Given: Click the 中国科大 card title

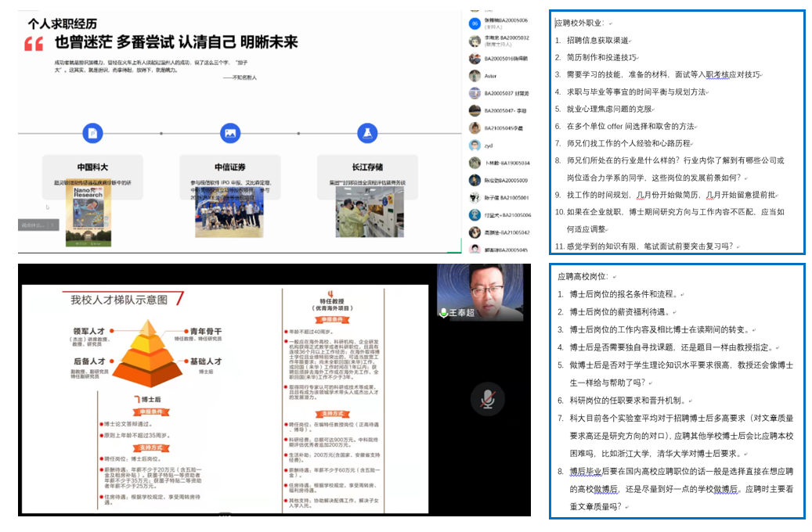Looking at the screenshot, I should click(x=92, y=167).
